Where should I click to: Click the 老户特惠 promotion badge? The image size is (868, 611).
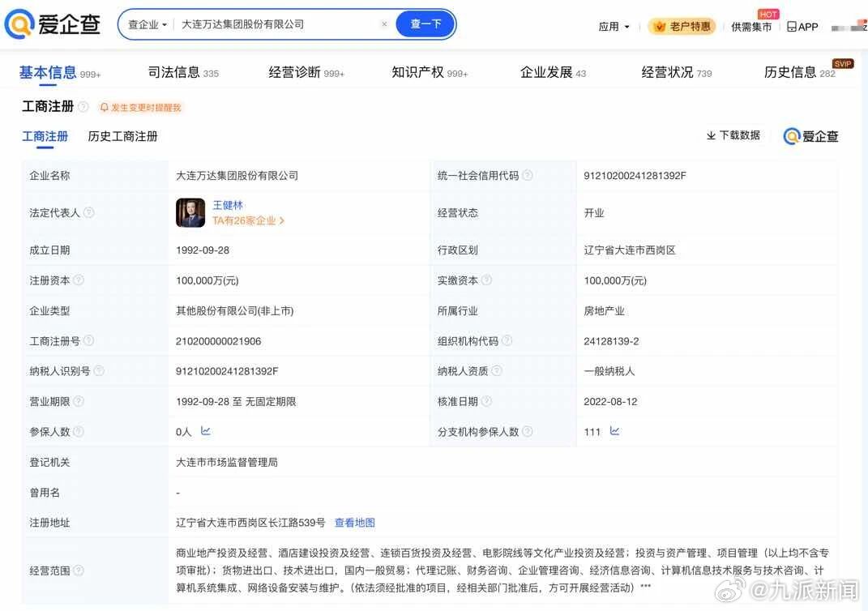coord(682,26)
